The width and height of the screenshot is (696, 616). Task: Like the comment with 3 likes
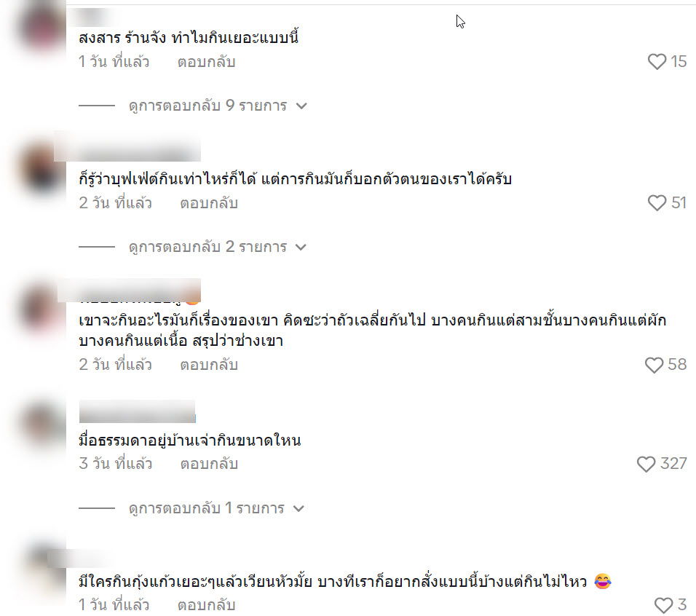coord(663,605)
